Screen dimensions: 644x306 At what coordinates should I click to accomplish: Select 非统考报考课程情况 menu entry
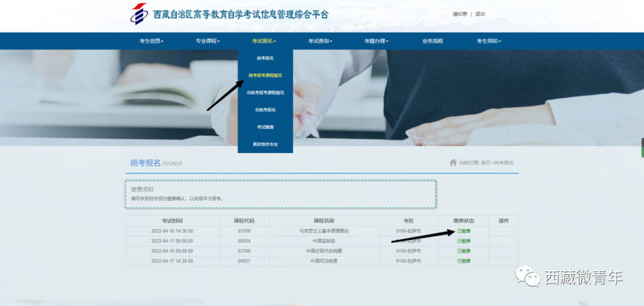click(x=265, y=93)
